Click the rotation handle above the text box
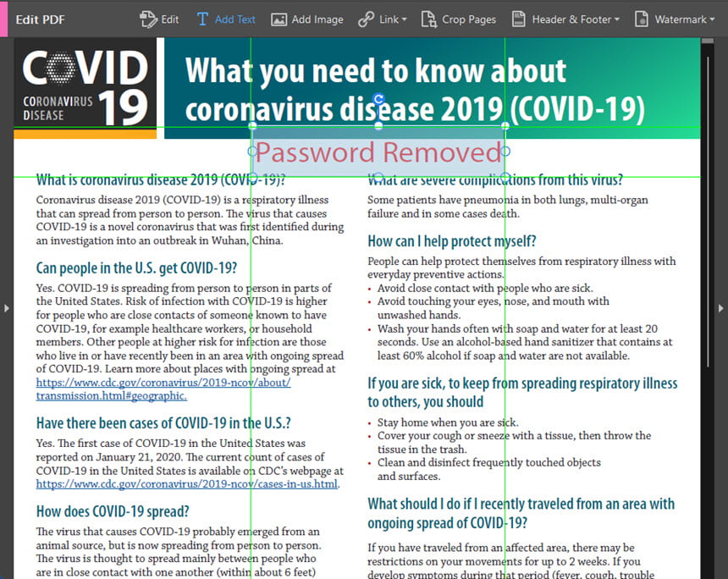Screen dimensions: 728x579 coord(378,98)
